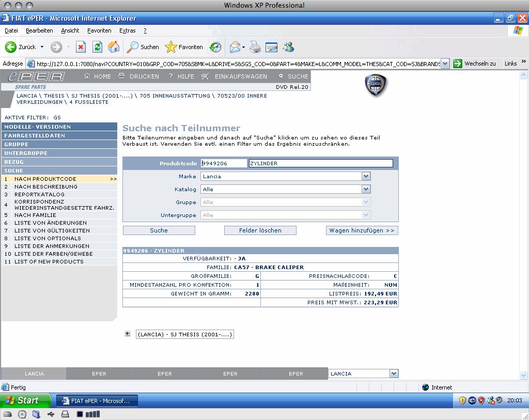Open the Favoriten star panel

tap(184, 47)
